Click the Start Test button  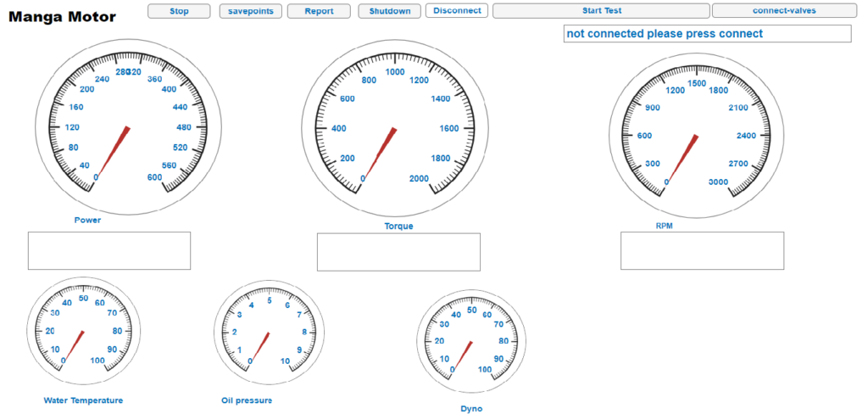coord(601,11)
